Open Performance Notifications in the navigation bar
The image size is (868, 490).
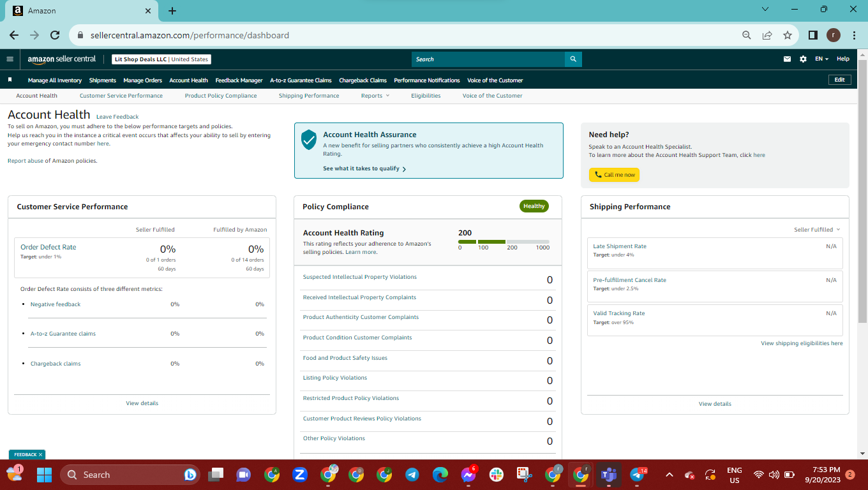pos(427,80)
